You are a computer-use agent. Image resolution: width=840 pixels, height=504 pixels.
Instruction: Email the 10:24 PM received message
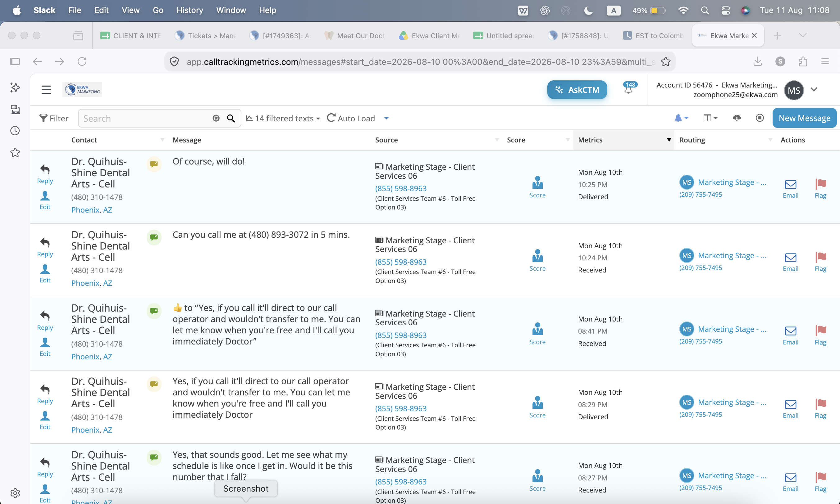[x=790, y=263]
